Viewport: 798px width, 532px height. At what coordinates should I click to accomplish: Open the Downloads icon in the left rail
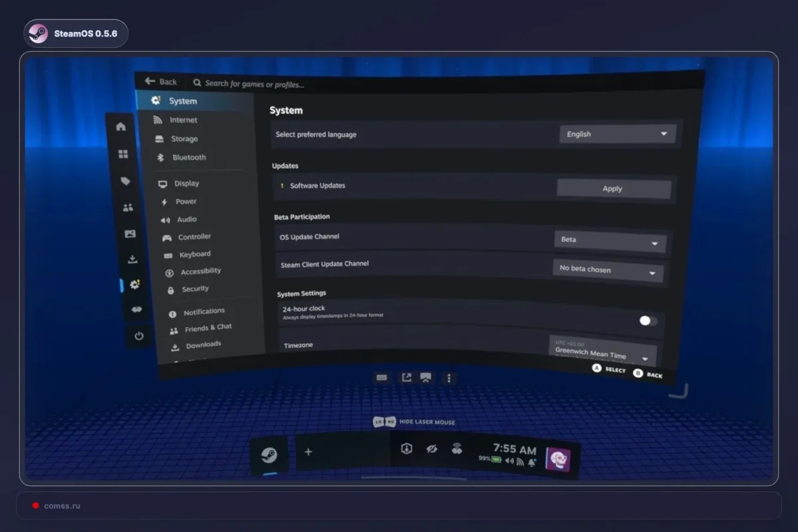point(132,259)
